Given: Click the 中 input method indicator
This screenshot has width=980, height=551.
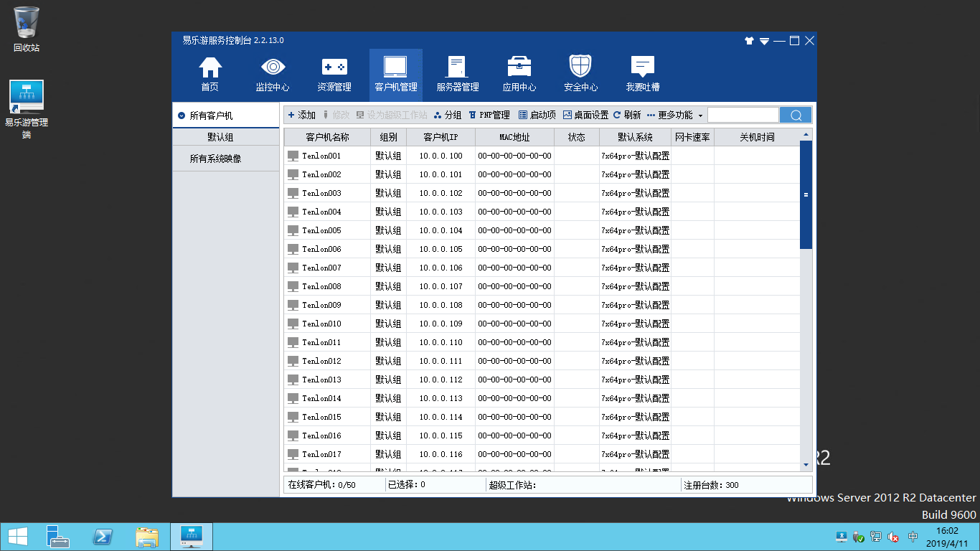Looking at the screenshot, I should click(913, 537).
